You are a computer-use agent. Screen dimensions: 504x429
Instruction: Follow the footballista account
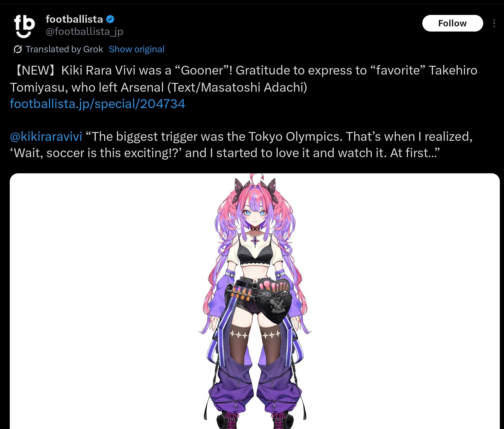[x=452, y=23]
